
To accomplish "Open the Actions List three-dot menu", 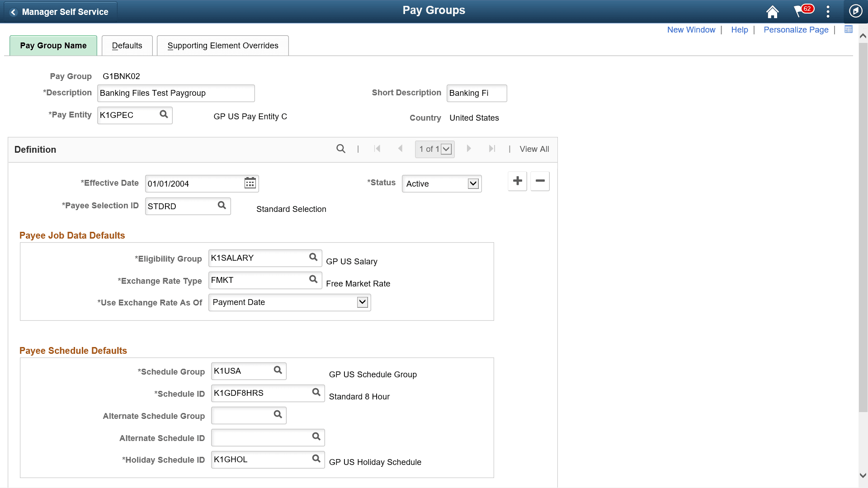I will [827, 11].
